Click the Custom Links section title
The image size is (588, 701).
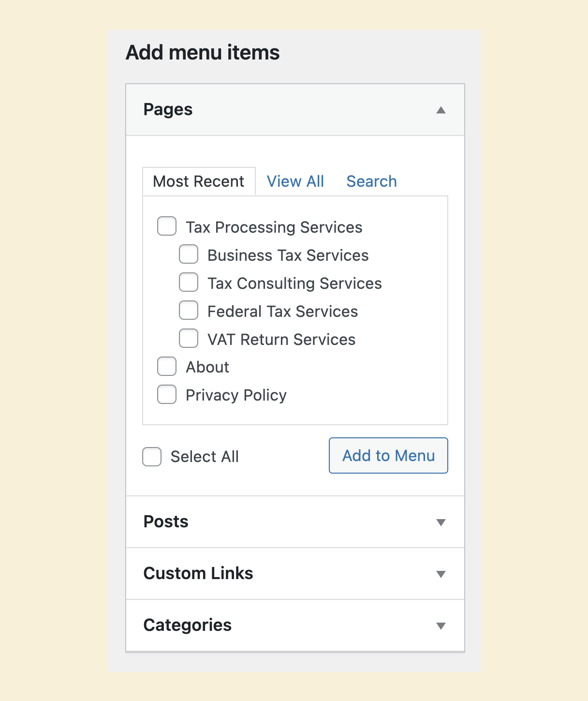coord(198,573)
